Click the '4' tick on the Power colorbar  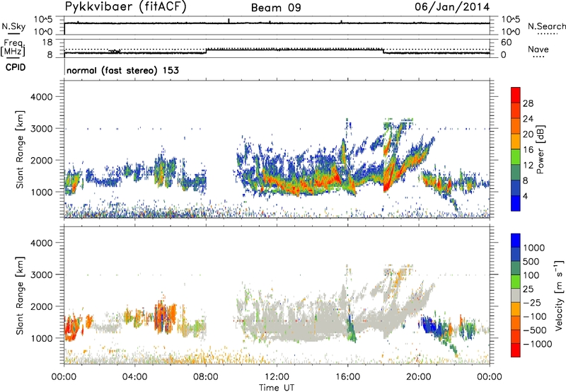point(525,196)
